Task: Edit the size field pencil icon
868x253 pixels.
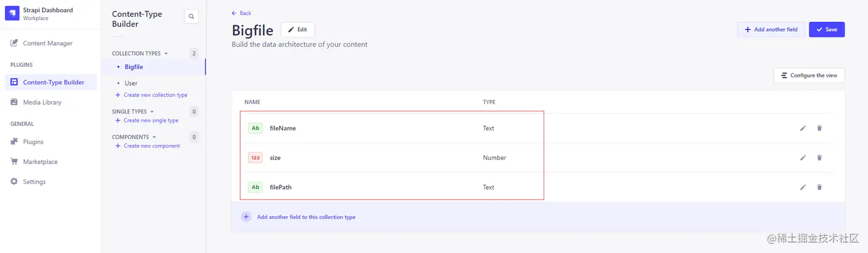Action: pyautogui.click(x=803, y=158)
